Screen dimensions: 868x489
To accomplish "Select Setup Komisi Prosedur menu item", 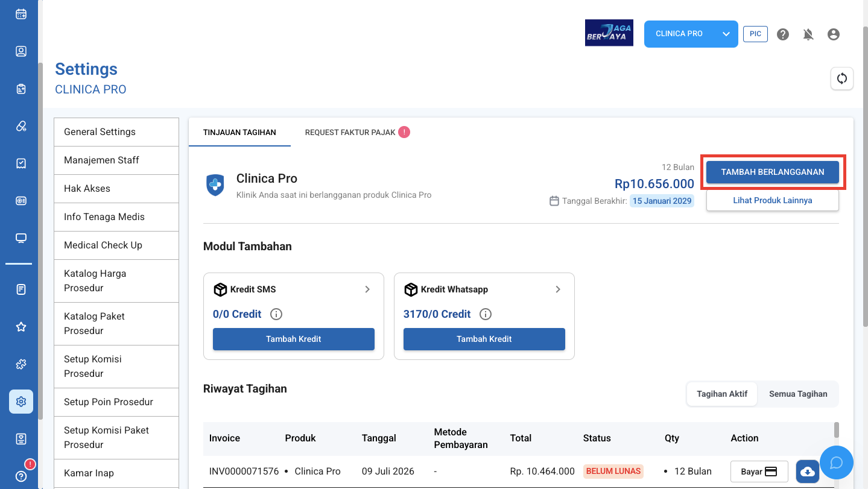I will [x=116, y=367].
